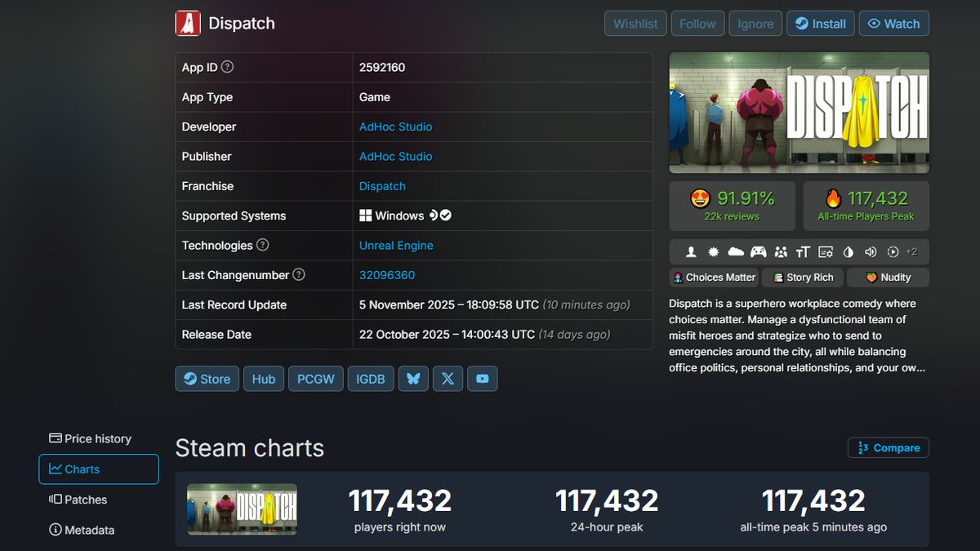980x551 pixels.
Task: Open the Dispatch franchise link
Action: click(x=382, y=186)
